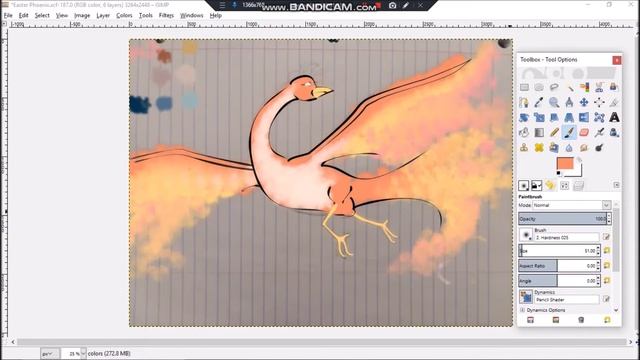Edit the Pencil Shader dynamics field
This screenshot has height=360, width=640.
point(567,300)
